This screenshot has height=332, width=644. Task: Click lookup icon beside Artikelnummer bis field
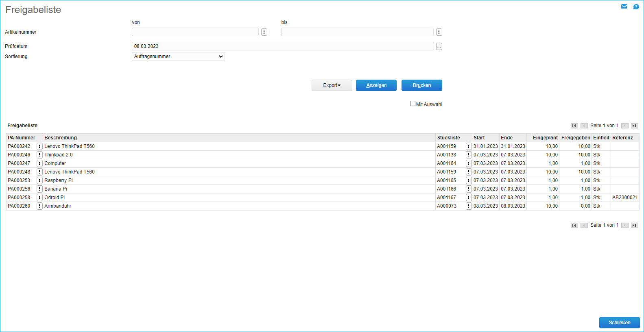[439, 32]
